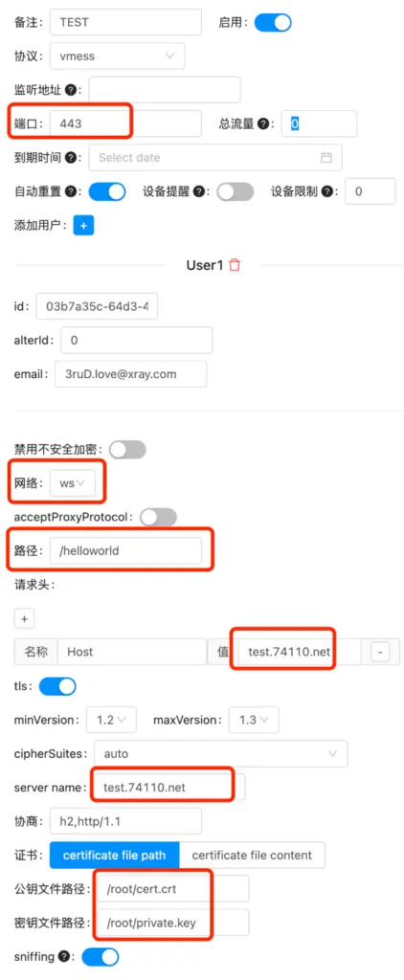Click the help icon next to 监听地址
The image size is (404, 980).
coord(71,90)
